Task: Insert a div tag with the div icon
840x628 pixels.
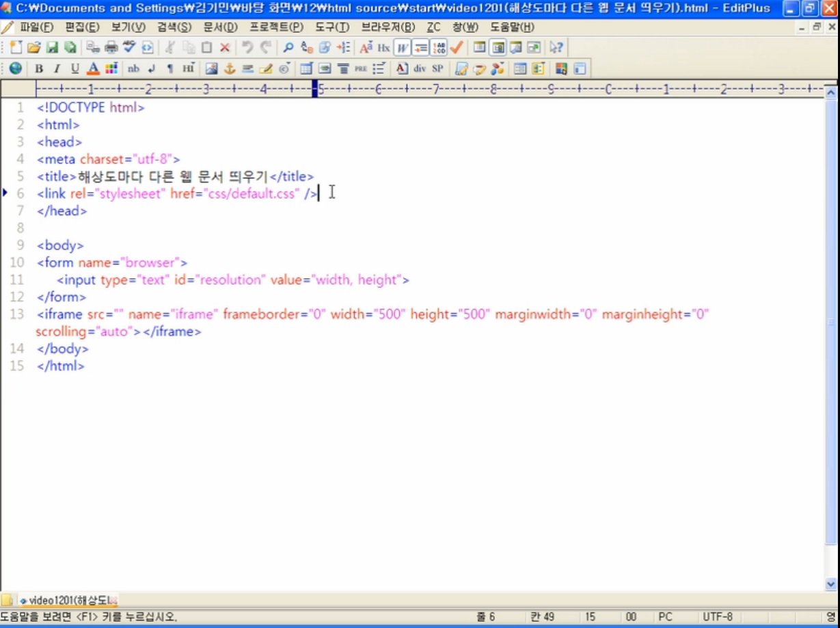Action: [x=419, y=68]
